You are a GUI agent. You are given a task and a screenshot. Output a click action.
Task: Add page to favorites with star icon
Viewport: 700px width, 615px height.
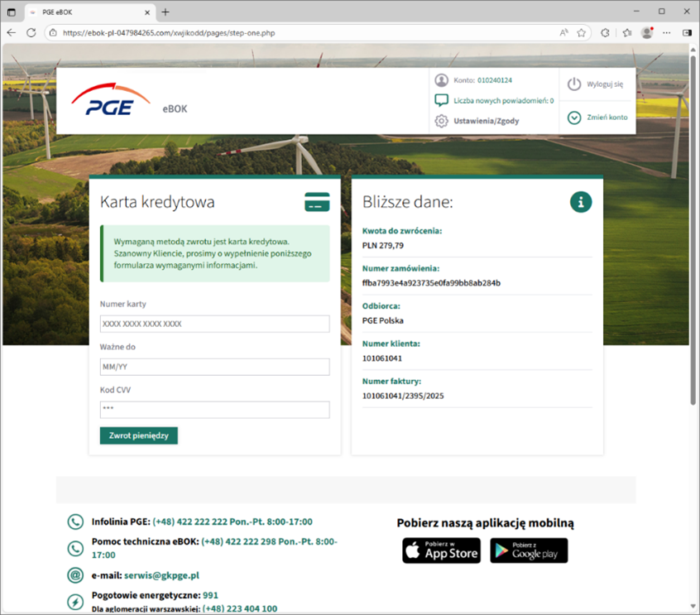click(582, 32)
